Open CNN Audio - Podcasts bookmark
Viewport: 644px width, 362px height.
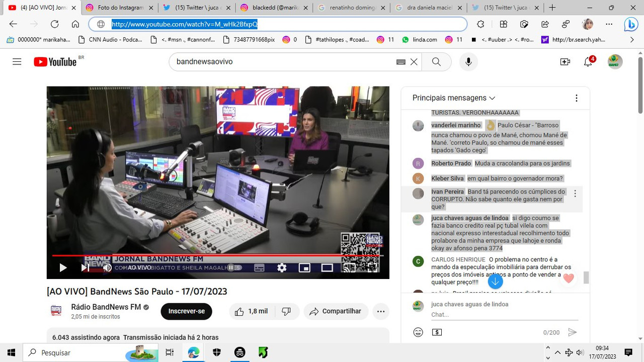coord(111,39)
